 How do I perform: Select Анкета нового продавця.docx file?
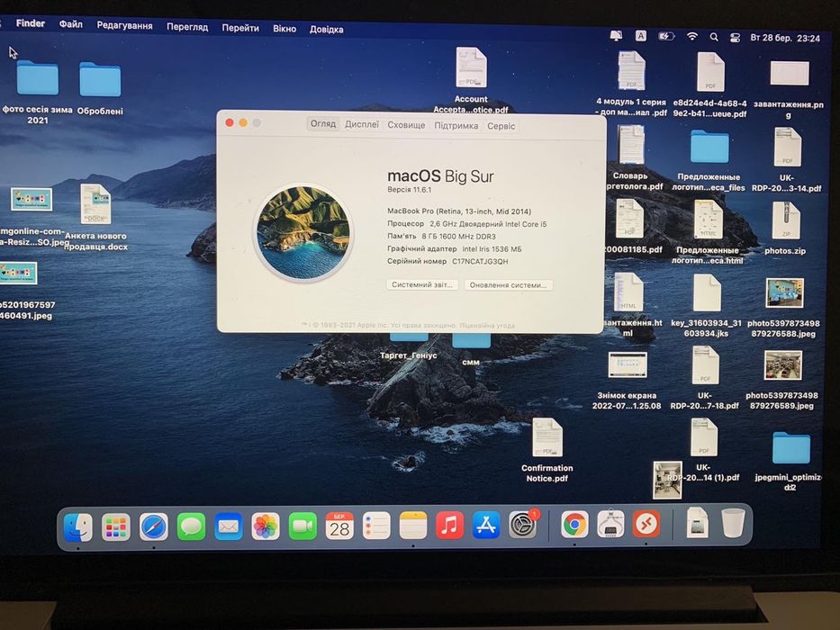96,204
